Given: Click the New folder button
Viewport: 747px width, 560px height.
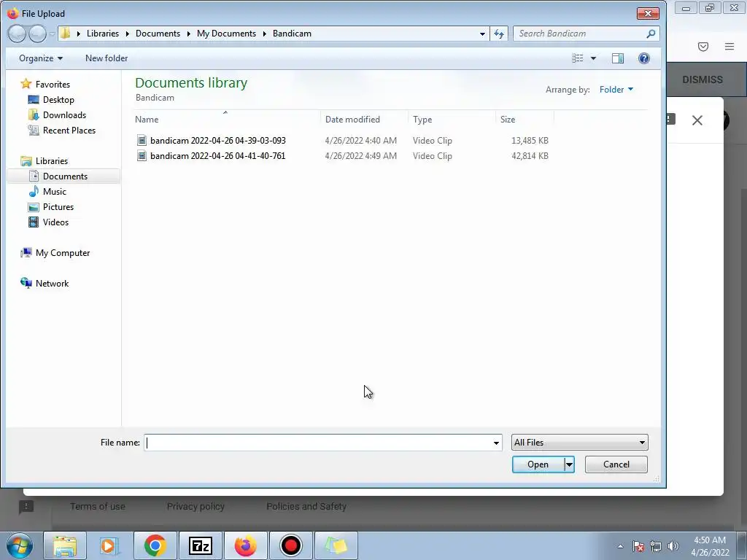Looking at the screenshot, I should (107, 58).
